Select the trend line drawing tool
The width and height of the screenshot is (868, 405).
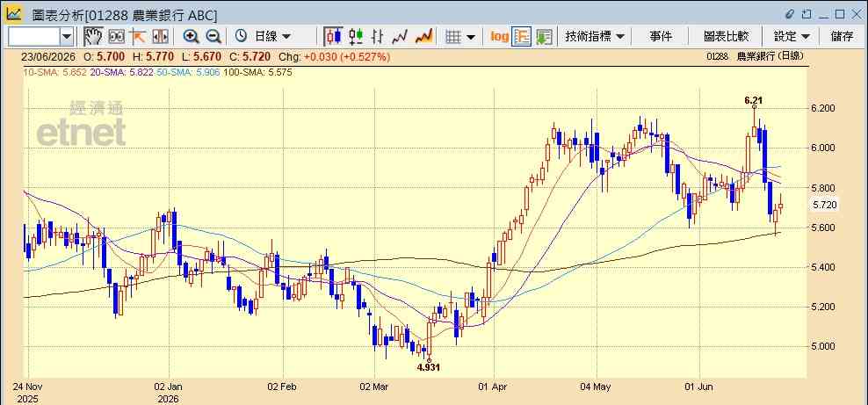137,37
